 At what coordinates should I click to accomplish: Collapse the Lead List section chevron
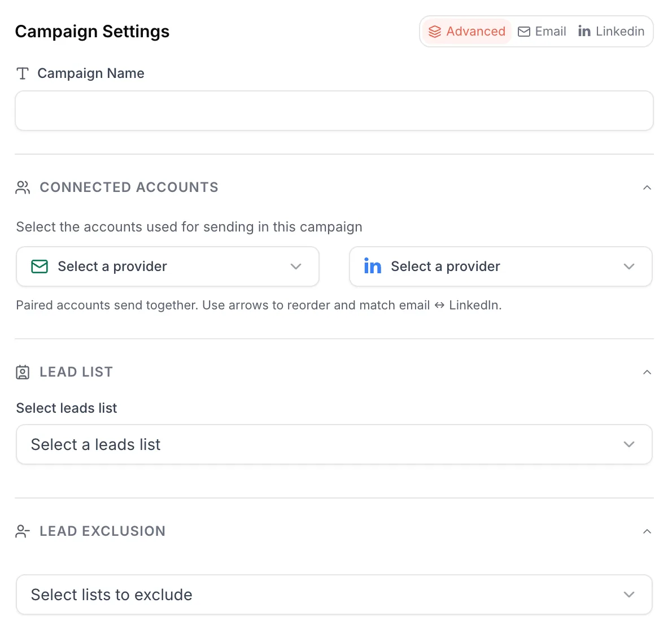647,372
